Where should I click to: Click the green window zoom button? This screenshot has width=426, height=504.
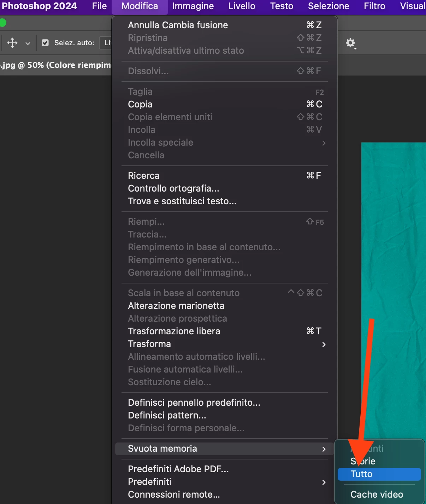pyautogui.click(x=2, y=23)
